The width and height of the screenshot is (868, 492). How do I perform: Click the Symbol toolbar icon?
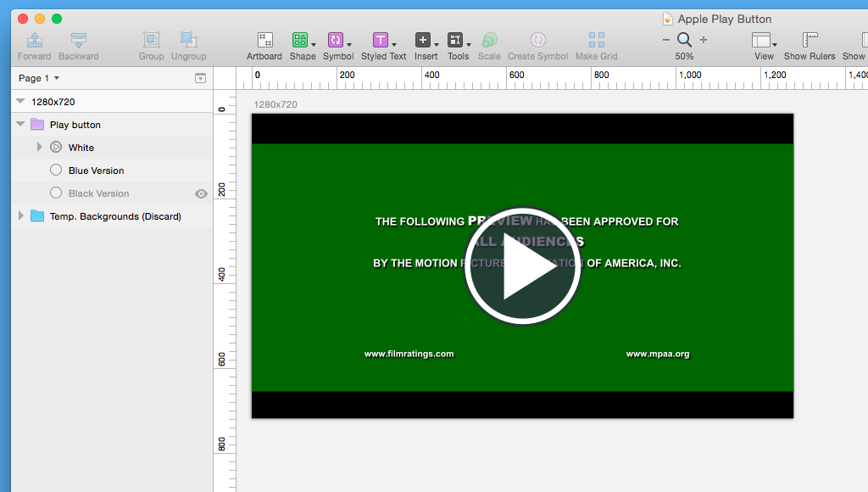(x=336, y=40)
